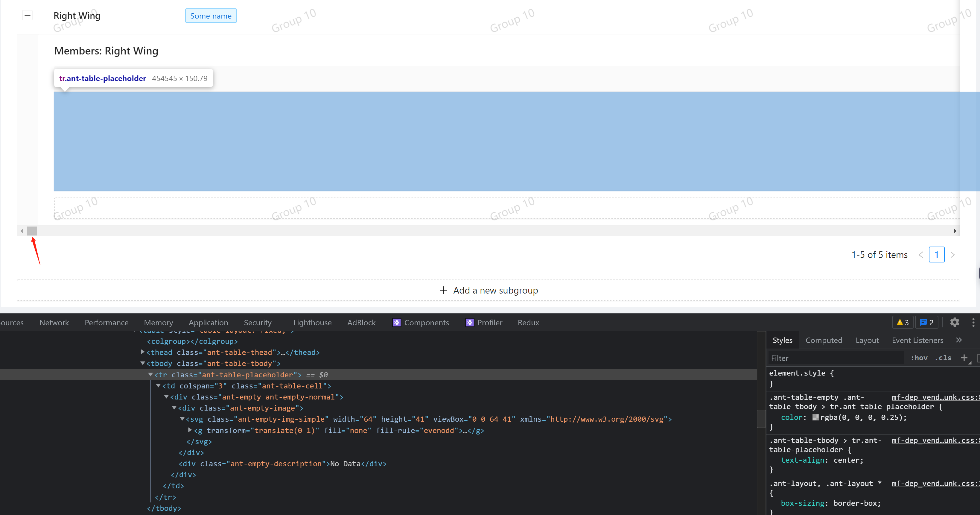This screenshot has height=515, width=980.
Task: Toggle the :hov element state panel
Action: coord(919,358)
